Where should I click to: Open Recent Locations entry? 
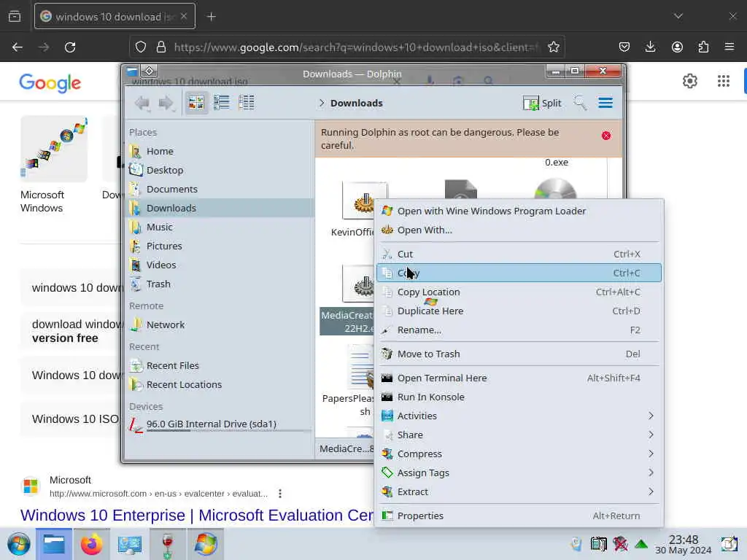(x=219, y=384)
